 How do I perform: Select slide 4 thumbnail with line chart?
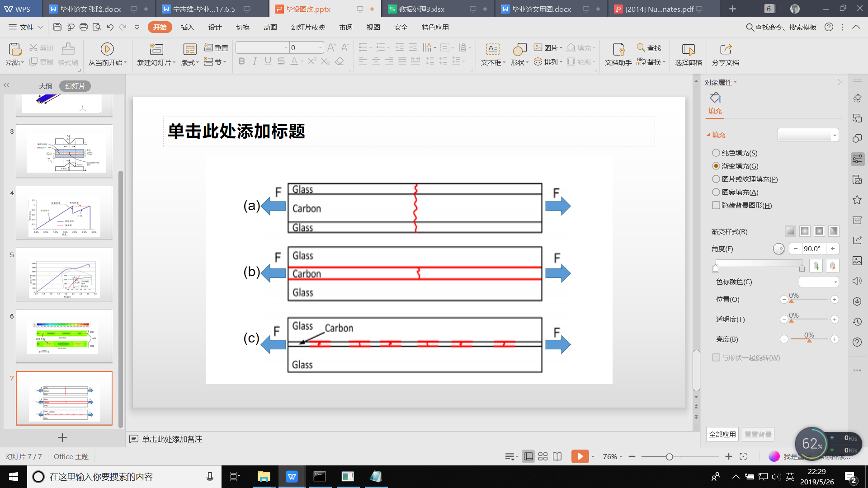[64, 212]
